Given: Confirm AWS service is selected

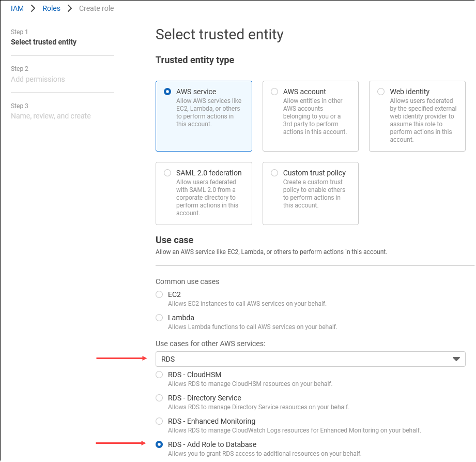Looking at the screenshot, I should (x=167, y=92).
